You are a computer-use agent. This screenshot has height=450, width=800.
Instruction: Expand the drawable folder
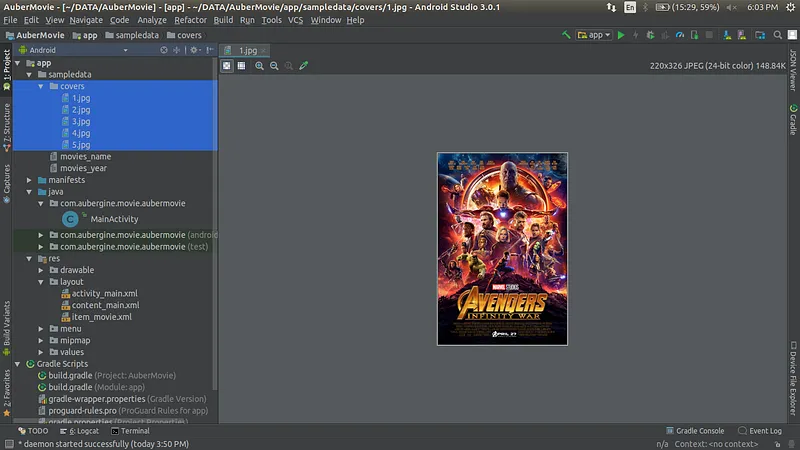click(41, 270)
